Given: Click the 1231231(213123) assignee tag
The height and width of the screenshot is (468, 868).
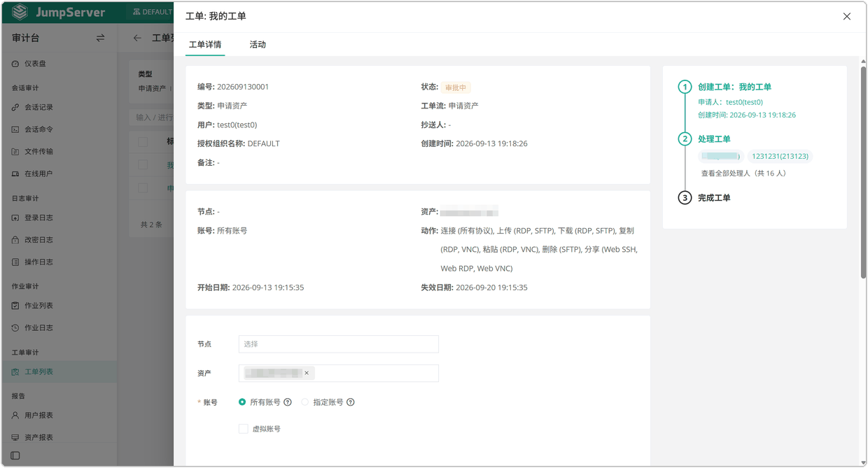Looking at the screenshot, I should click(780, 156).
